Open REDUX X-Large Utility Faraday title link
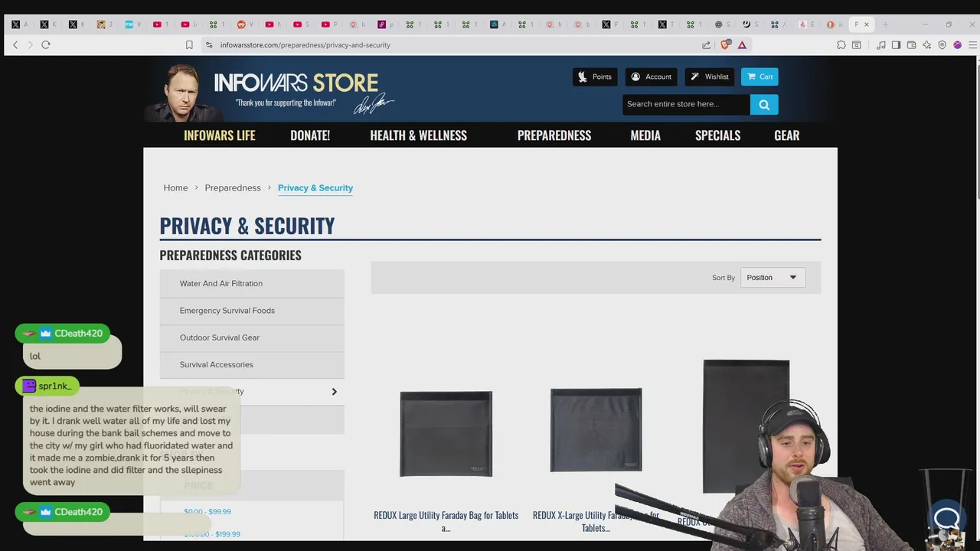The width and height of the screenshot is (980, 551). point(596,521)
